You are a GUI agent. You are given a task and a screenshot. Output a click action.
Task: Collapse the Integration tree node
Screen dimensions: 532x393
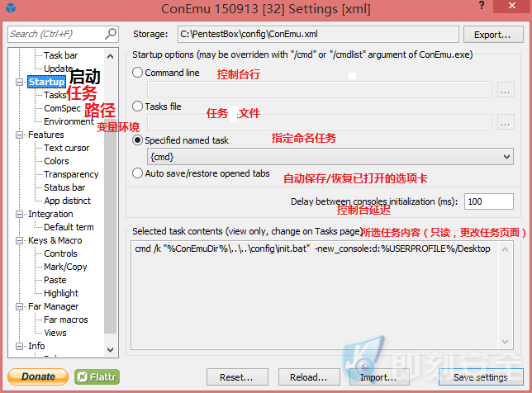19,215
